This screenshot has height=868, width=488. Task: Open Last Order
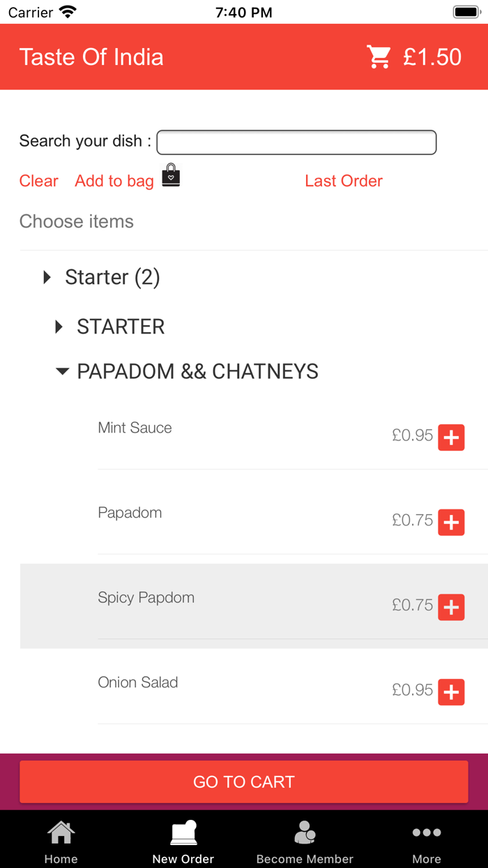[344, 181]
